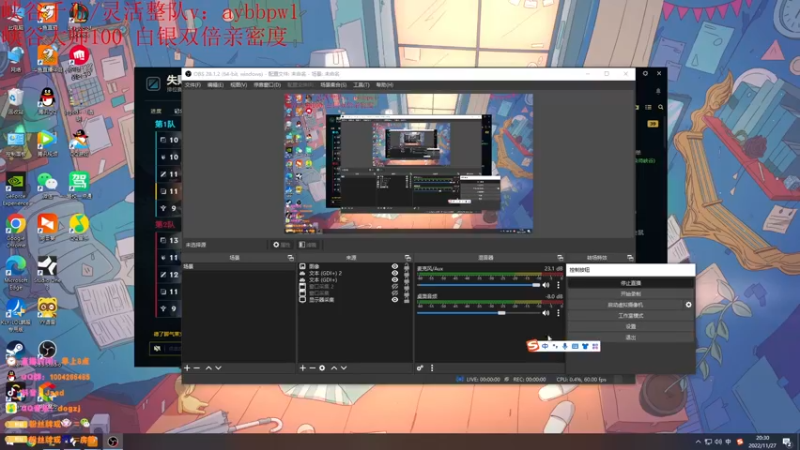Open 麦克风/Aux three-dot options menu

[x=558, y=285]
